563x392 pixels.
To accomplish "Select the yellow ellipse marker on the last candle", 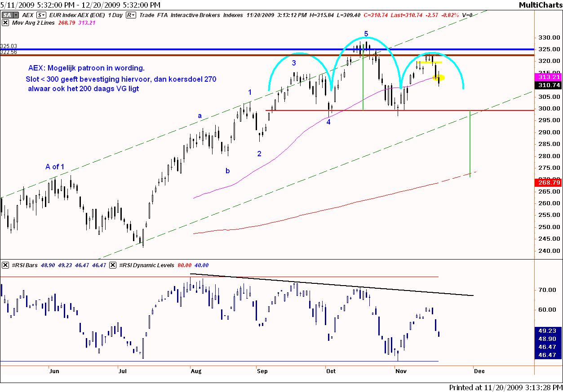I will click(x=439, y=78).
